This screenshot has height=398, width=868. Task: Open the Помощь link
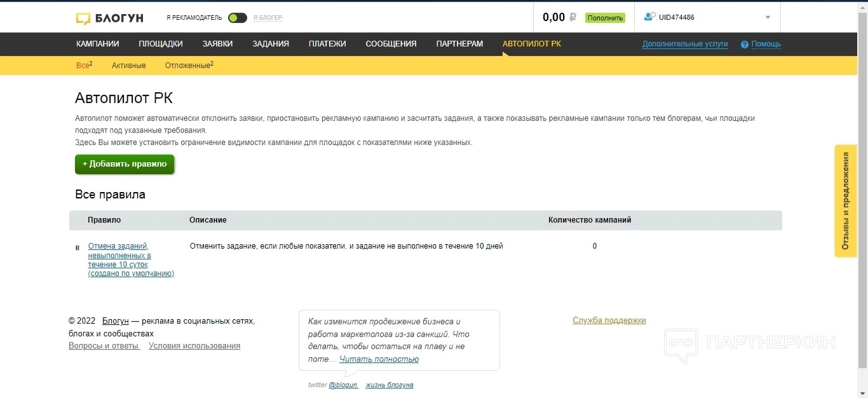[766, 44]
